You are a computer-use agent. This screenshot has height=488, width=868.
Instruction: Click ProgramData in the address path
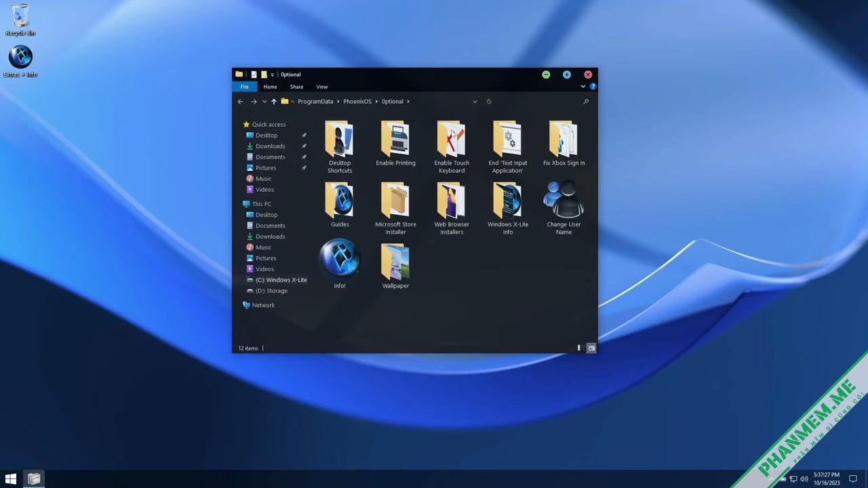pyautogui.click(x=315, y=102)
